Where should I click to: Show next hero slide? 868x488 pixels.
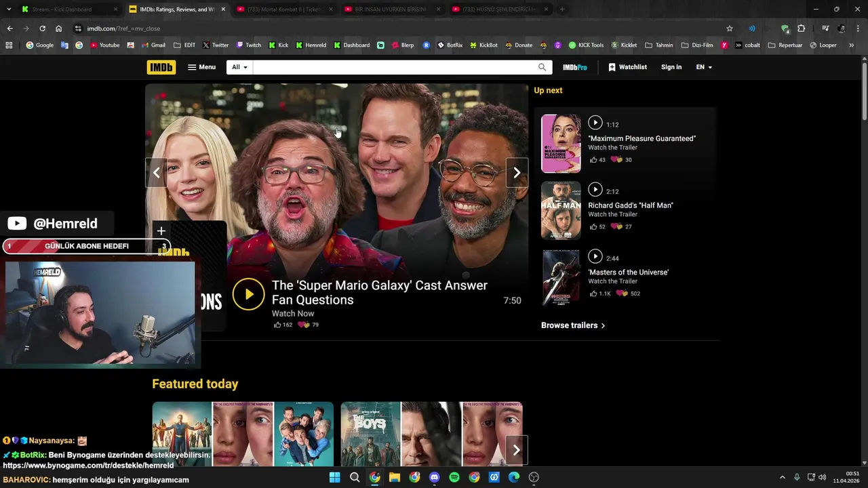pyautogui.click(x=517, y=173)
